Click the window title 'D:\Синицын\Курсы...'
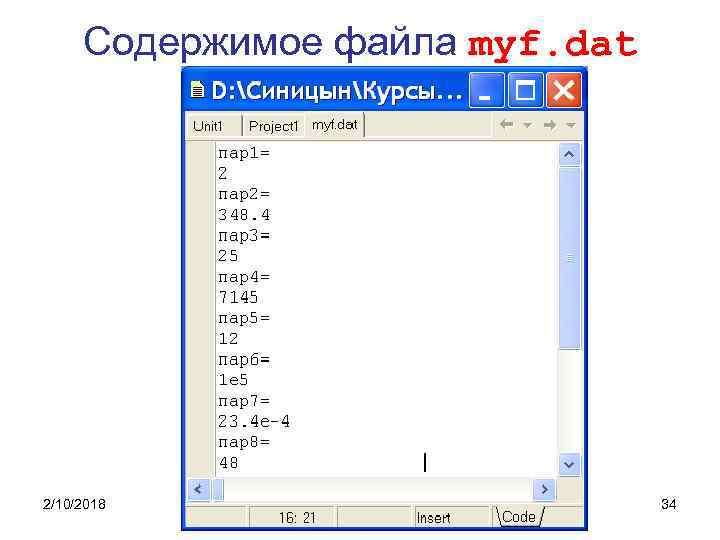The height and width of the screenshot is (540, 720). [336, 91]
